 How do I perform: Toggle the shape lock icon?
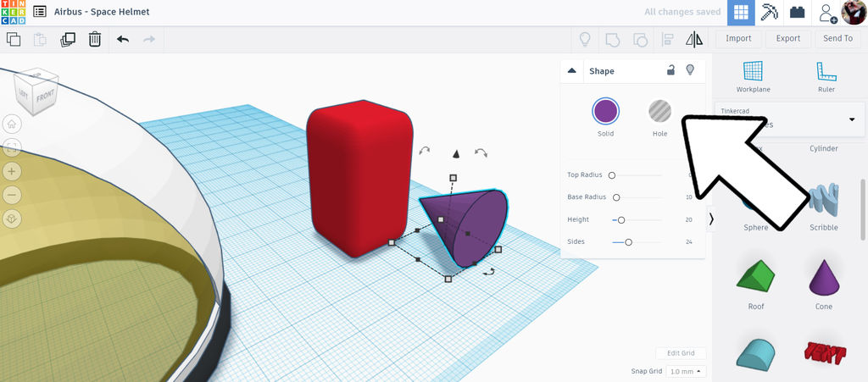(x=670, y=70)
